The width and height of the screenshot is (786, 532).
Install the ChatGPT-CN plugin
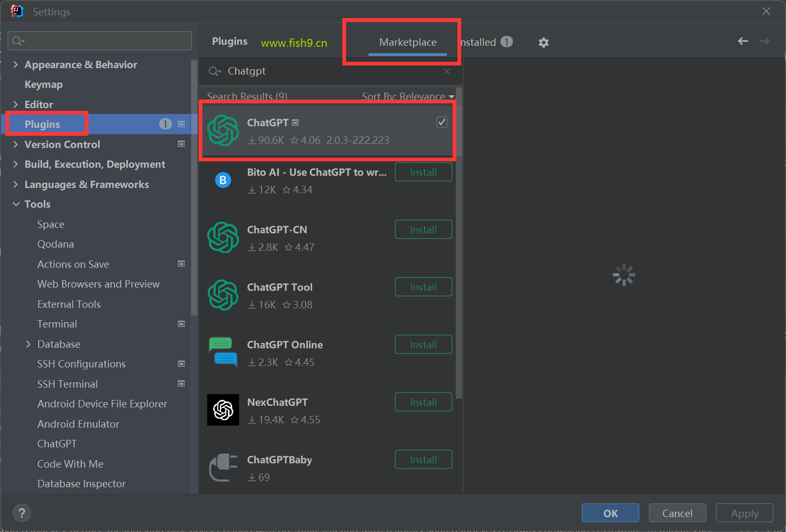(x=423, y=230)
